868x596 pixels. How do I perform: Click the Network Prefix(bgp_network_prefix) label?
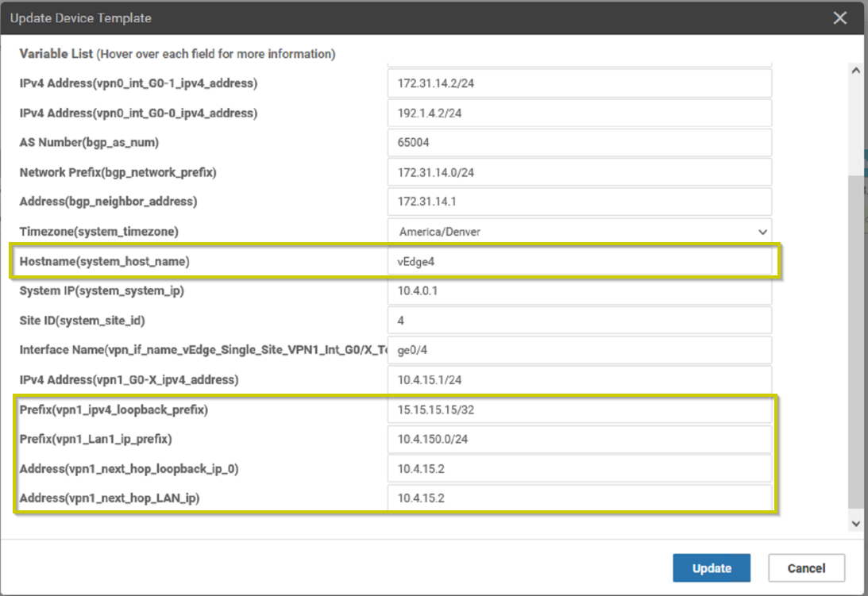pos(118,172)
